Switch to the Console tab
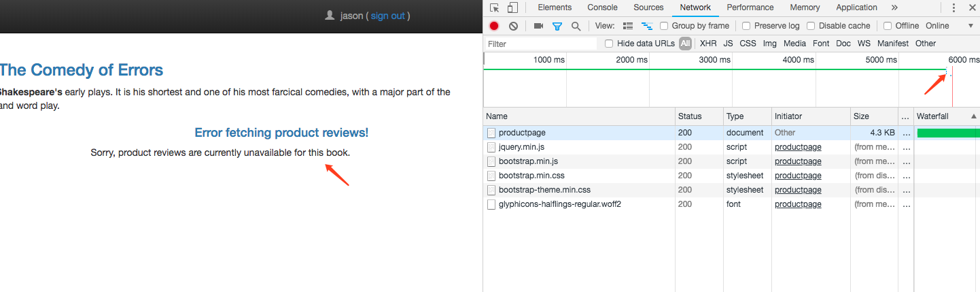The height and width of the screenshot is (292, 980). click(x=602, y=7)
